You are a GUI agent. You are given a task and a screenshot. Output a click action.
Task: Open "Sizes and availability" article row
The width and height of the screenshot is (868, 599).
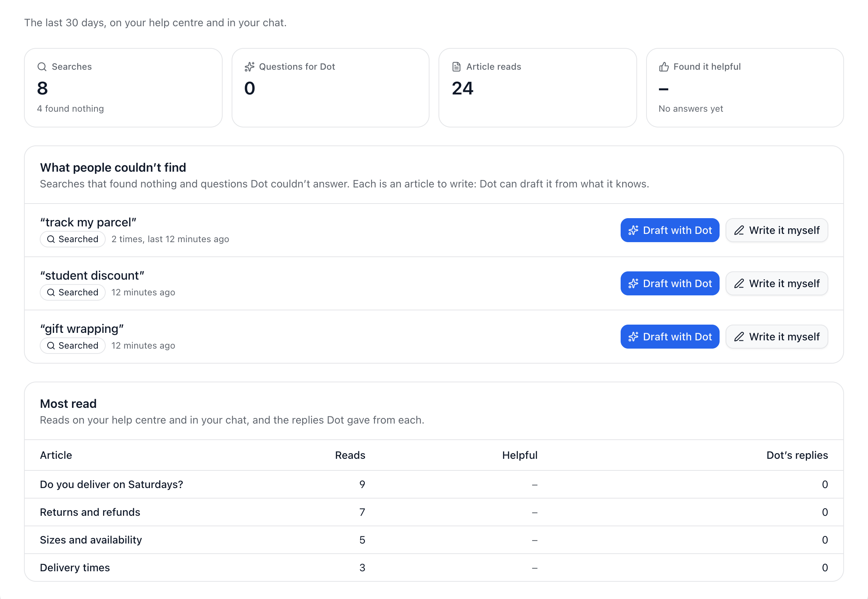coord(434,540)
